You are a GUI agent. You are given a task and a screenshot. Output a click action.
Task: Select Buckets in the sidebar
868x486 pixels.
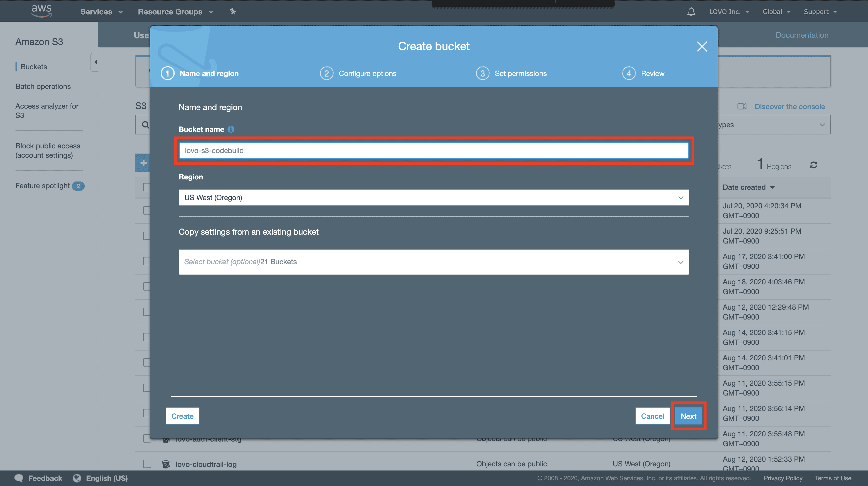(34, 67)
